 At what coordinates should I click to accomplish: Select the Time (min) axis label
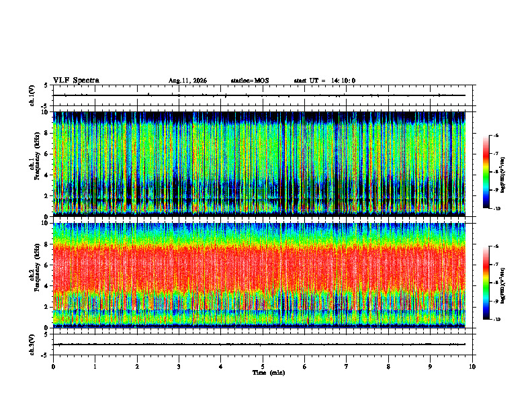pyautogui.click(x=269, y=373)
